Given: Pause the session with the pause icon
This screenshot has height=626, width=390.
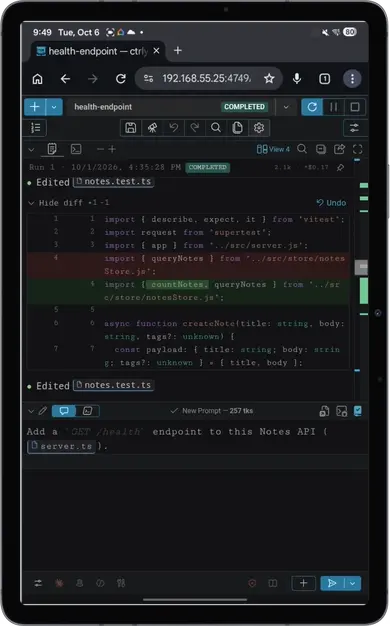Looking at the screenshot, I should (x=333, y=107).
